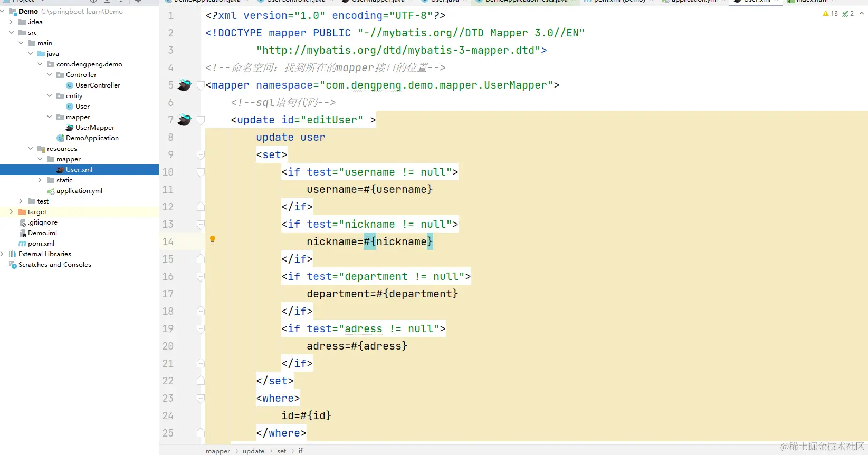The height and width of the screenshot is (455, 868).
Task: Click the set breadcrumb at the bottom
Action: coord(281,451)
